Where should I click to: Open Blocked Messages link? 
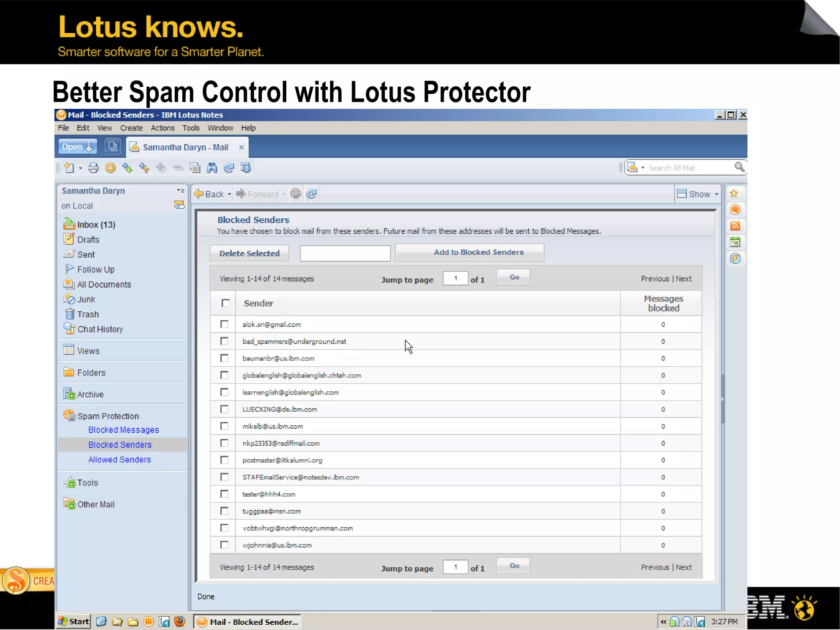[x=123, y=430]
